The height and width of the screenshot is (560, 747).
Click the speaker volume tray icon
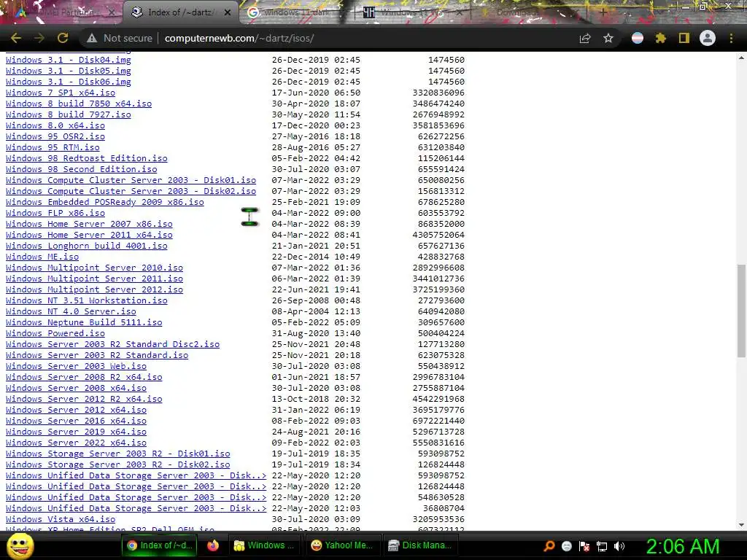point(619,546)
